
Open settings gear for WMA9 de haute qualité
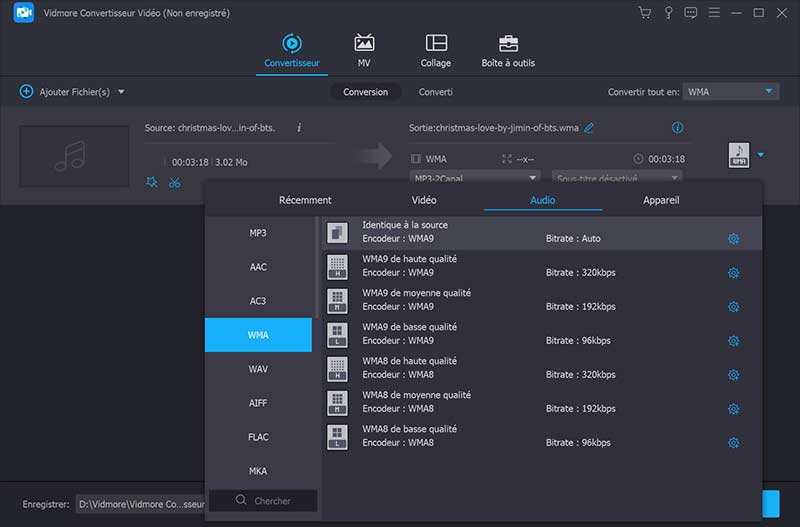pos(733,273)
